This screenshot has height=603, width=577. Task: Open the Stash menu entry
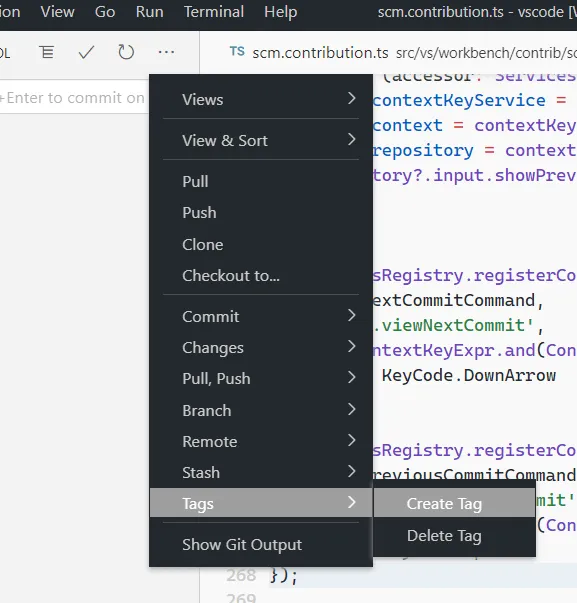point(261,473)
